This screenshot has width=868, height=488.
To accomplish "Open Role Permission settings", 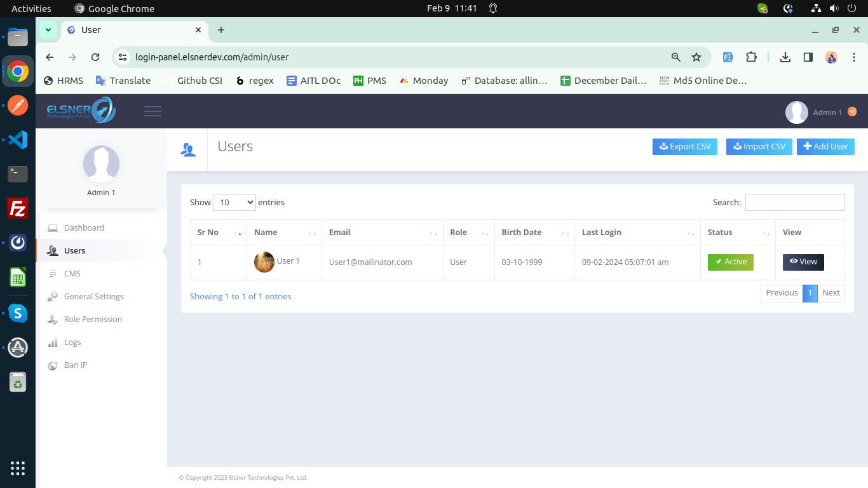I will [93, 319].
